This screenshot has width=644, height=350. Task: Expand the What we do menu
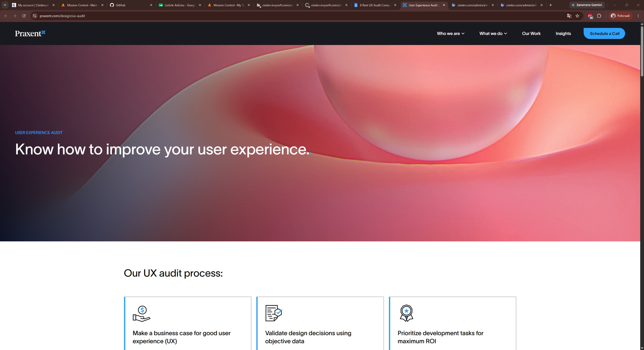[493, 33]
